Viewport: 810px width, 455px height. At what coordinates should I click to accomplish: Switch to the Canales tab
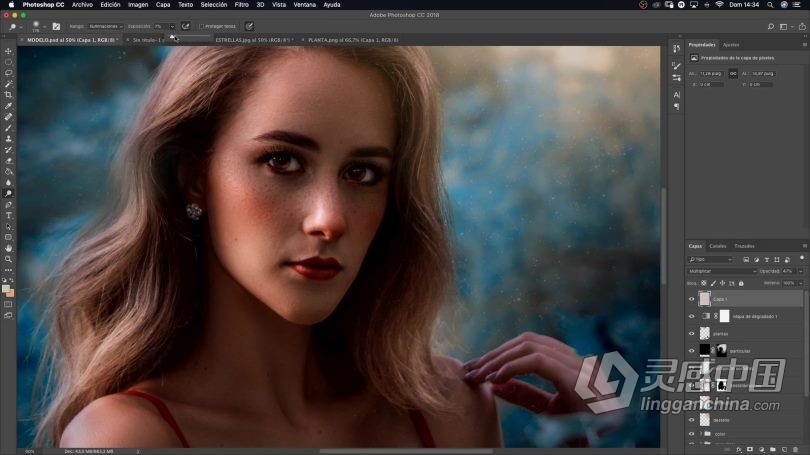click(x=718, y=246)
